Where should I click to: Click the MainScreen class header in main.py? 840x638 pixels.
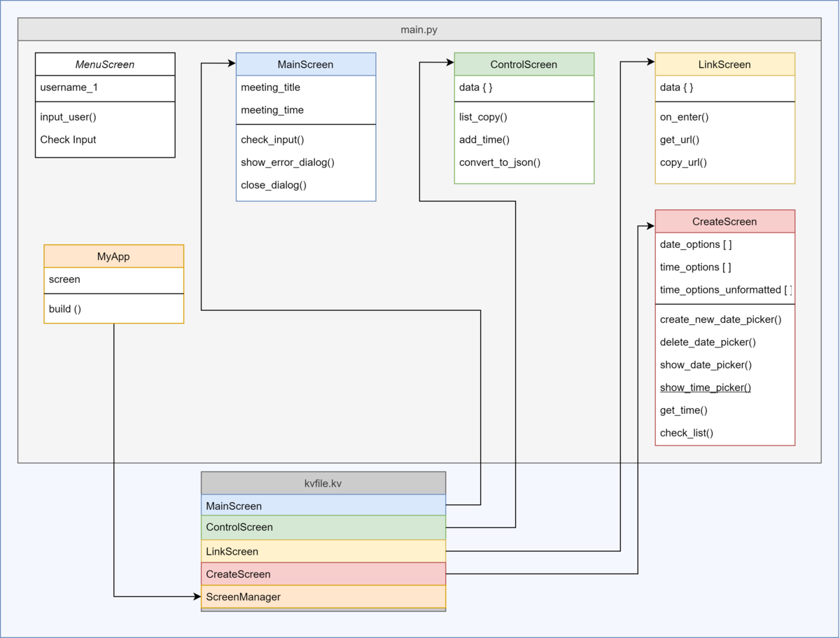305,64
